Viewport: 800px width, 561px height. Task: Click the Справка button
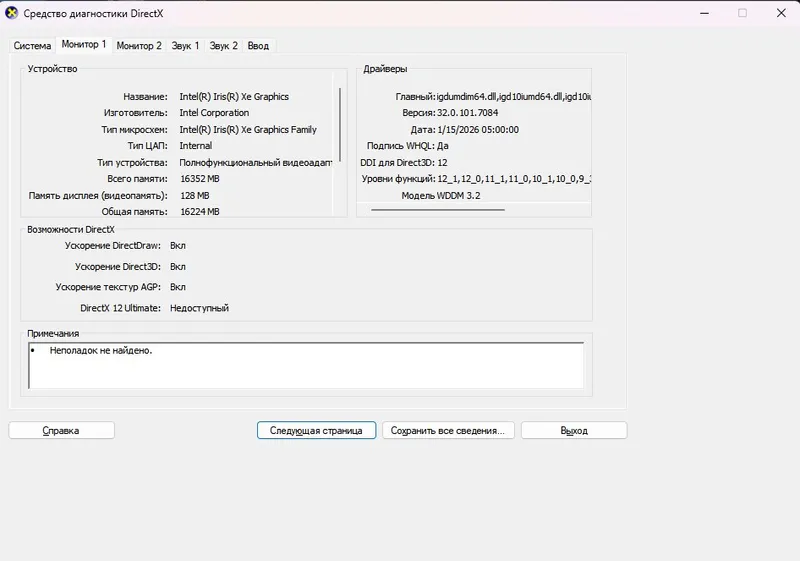(x=61, y=430)
